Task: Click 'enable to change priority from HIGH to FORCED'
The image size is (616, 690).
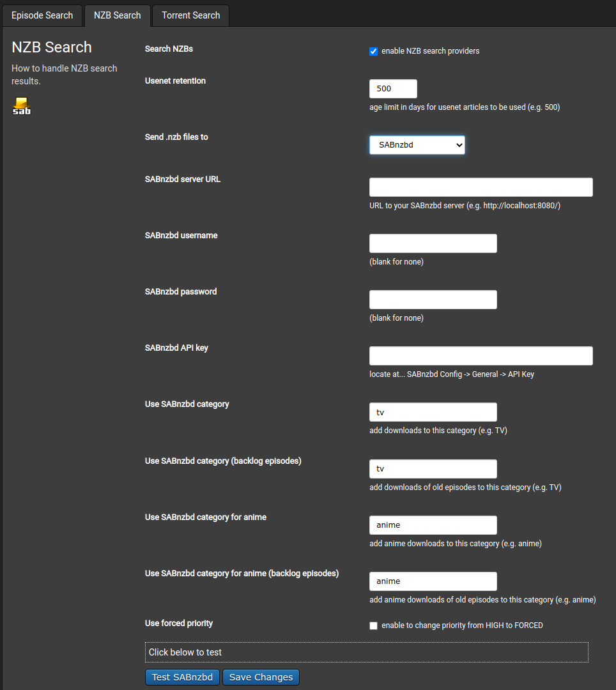Action: click(x=462, y=625)
